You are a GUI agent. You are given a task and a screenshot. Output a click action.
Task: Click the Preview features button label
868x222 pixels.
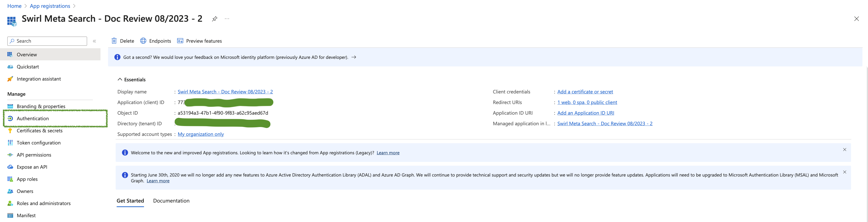(204, 41)
